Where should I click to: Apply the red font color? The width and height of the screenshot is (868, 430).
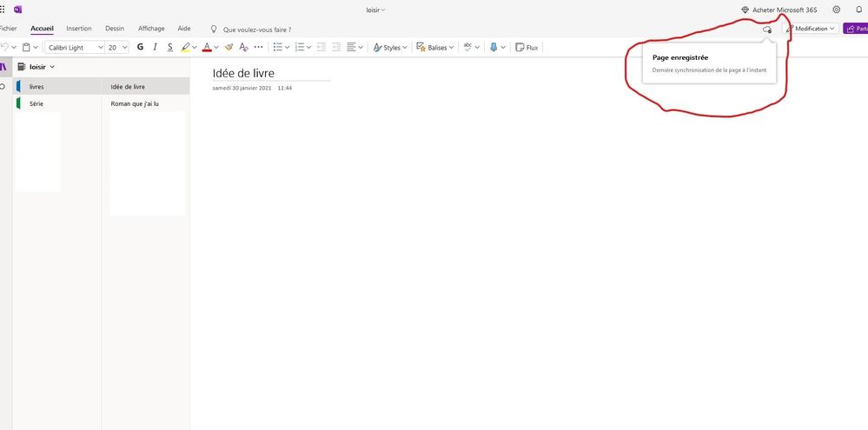click(x=207, y=48)
